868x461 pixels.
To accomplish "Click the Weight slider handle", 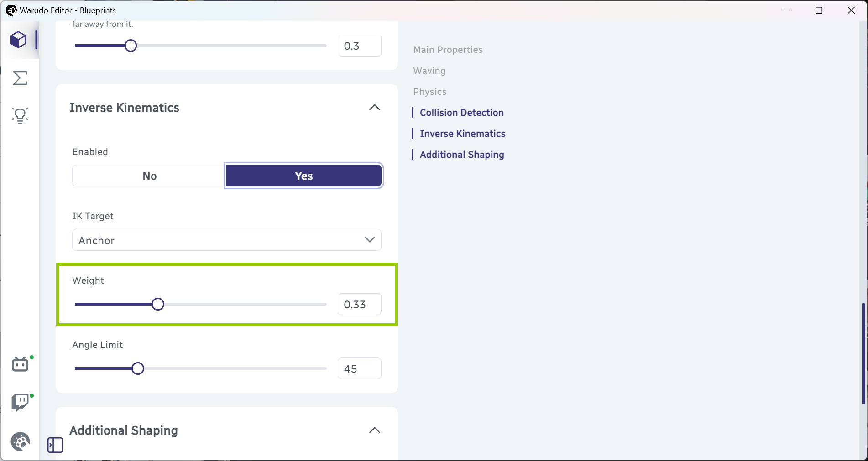I will click(158, 304).
